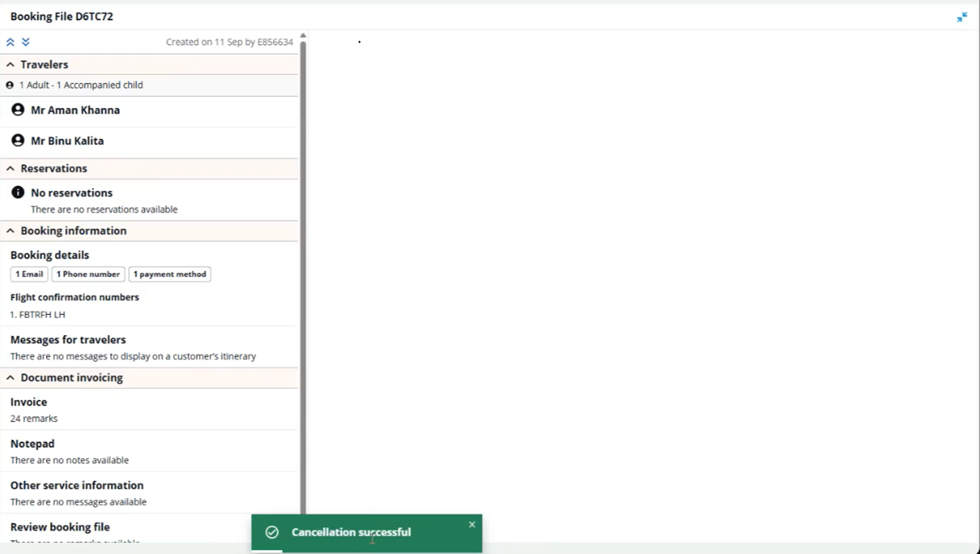Click the minimize panel icon at top right
Viewport: 980px width, 554px height.
(x=961, y=17)
